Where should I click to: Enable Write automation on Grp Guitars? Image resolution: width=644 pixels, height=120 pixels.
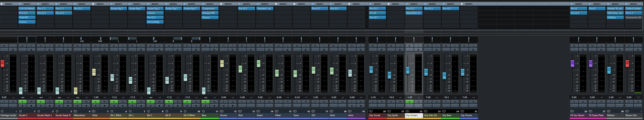(x=418, y=102)
